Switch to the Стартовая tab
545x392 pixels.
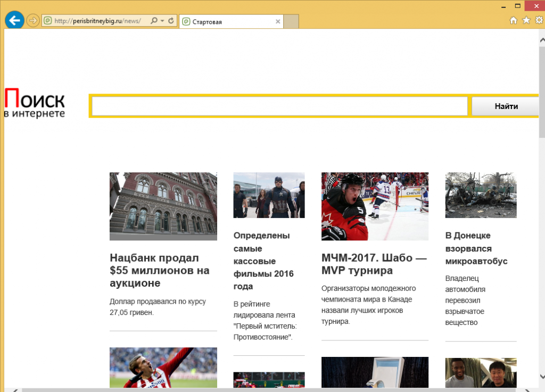click(x=226, y=22)
